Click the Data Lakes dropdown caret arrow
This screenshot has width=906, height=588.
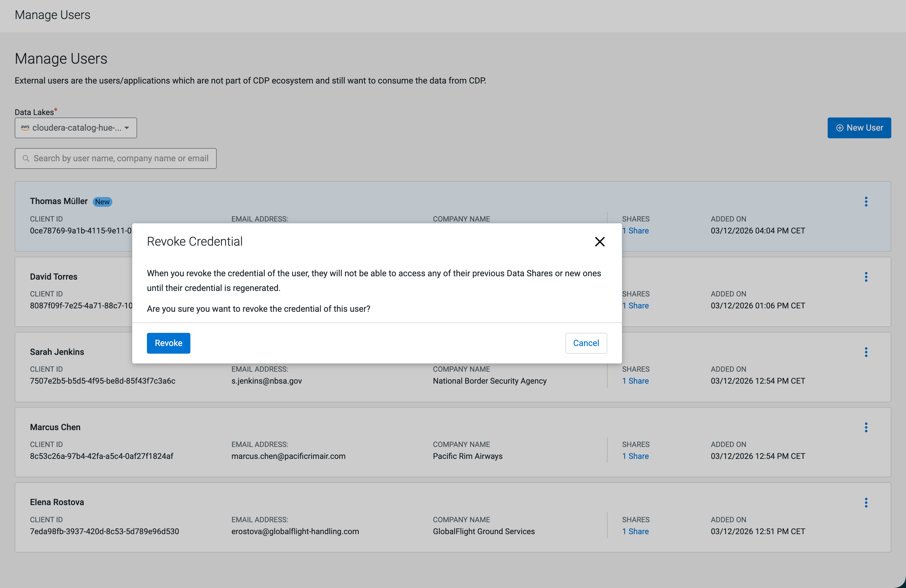click(127, 128)
